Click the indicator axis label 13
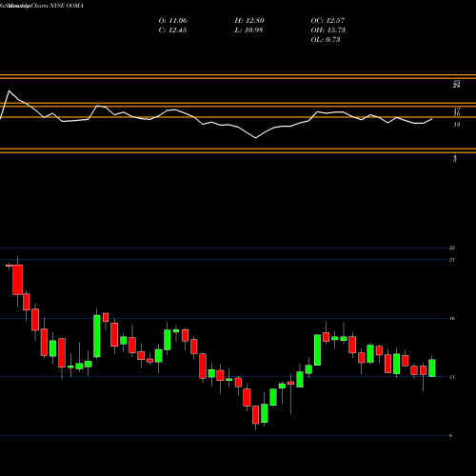 pos(456,125)
